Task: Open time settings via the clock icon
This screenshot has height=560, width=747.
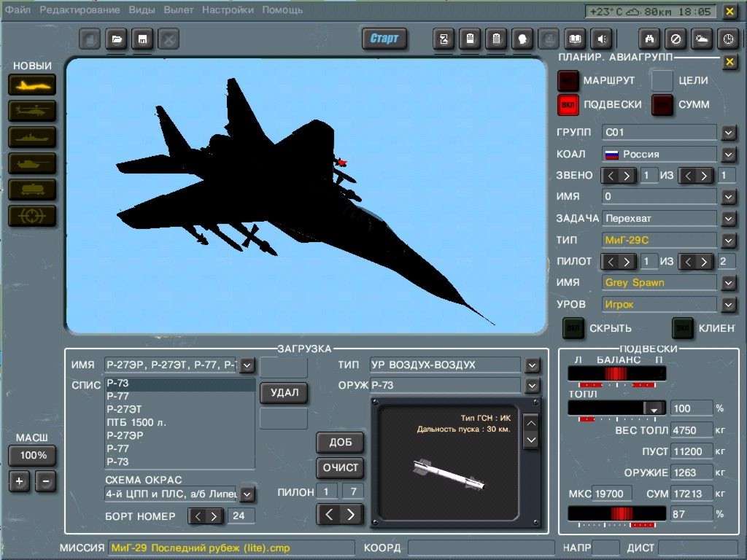Action: (728, 39)
